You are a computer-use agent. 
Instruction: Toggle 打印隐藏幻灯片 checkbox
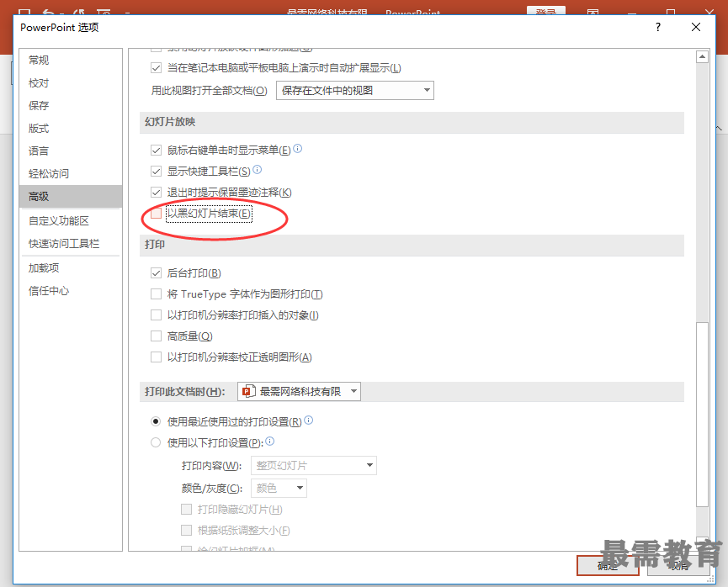coord(186,510)
